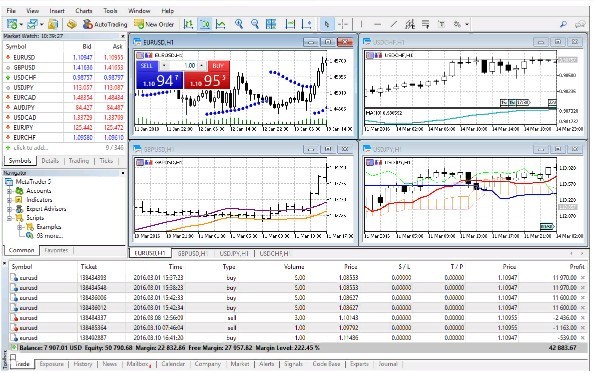Viewport: 594px width, 373px height.
Task: Zoom in the chart using magnifier plus
Action: tap(239, 24)
